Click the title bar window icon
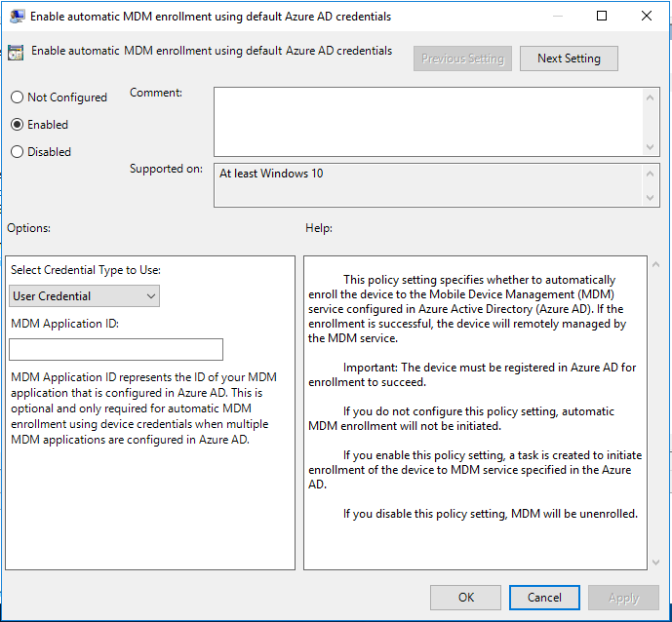Viewport: 672px width, 622px height. coord(18,17)
